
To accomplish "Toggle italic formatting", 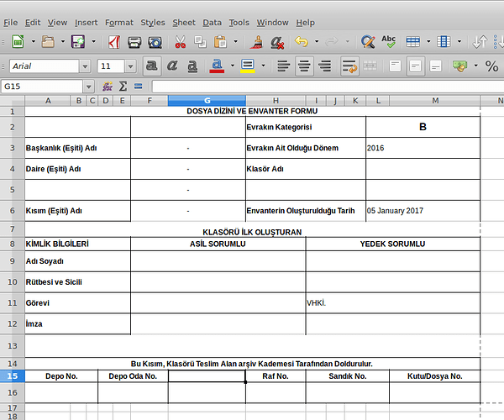I will (x=172, y=66).
